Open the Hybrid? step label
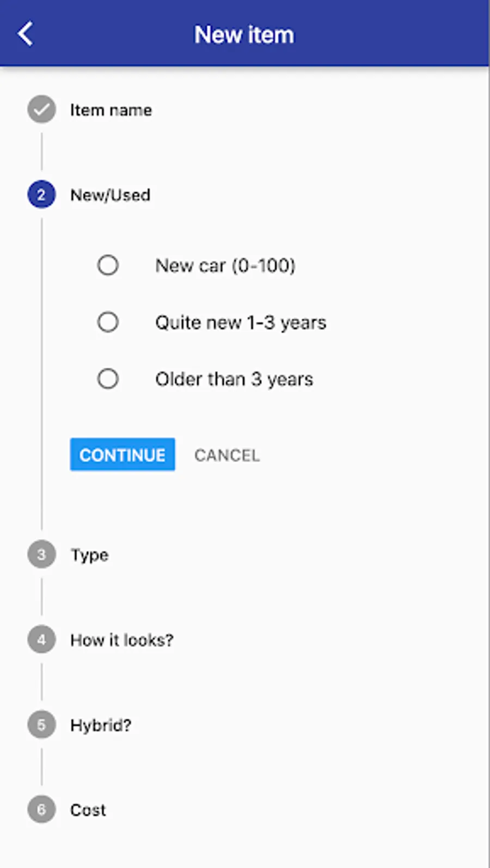The image size is (490, 868). click(101, 725)
